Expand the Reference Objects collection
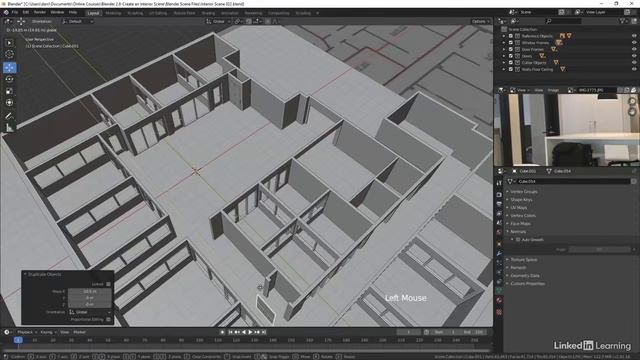This screenshot has height=360, width=640. [504, 36]
